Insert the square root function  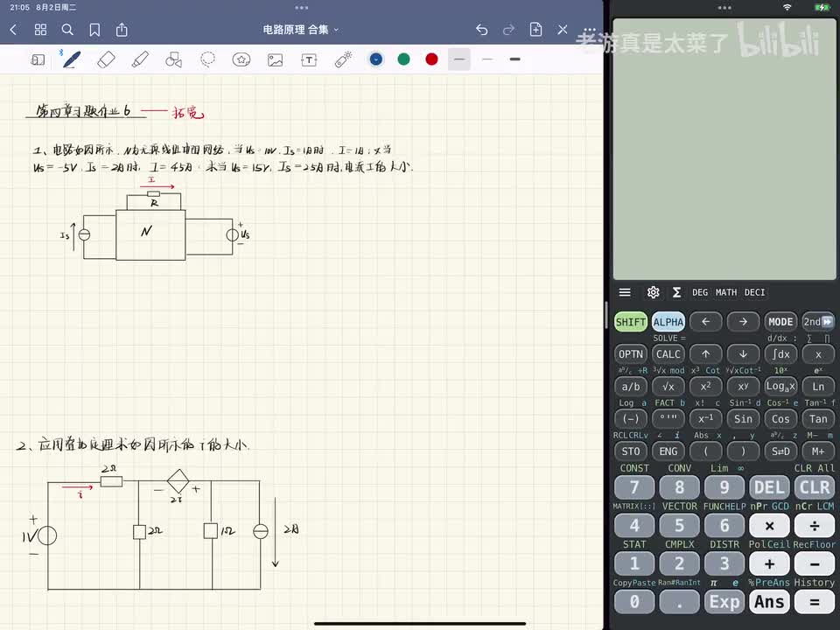pyautogui.click(x=668, y=386)
